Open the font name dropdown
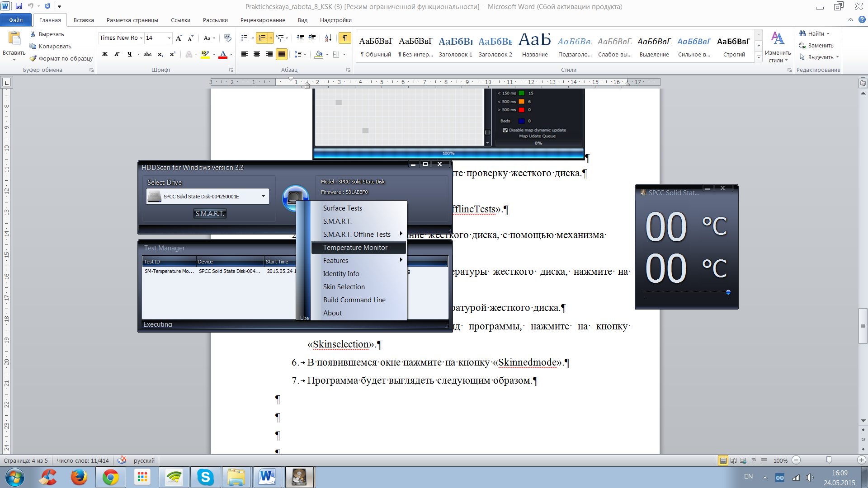The image size is (868, 488). [x=141, y=38]
